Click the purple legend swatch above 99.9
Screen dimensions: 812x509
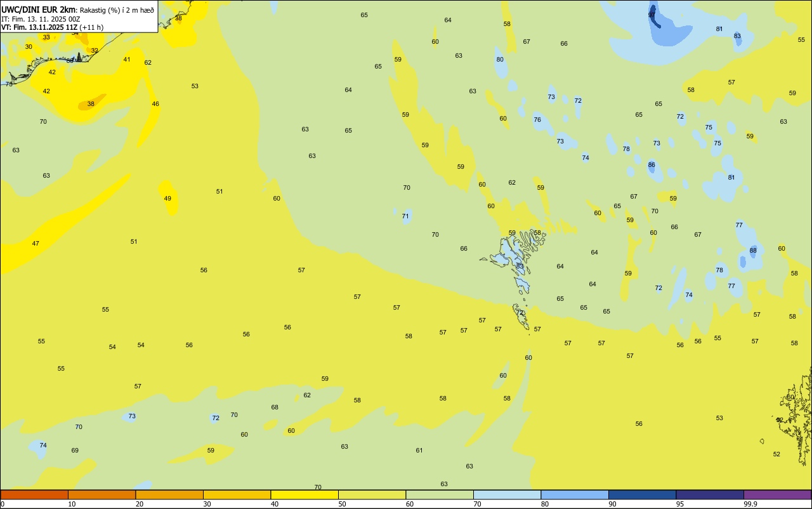point(778,494)
